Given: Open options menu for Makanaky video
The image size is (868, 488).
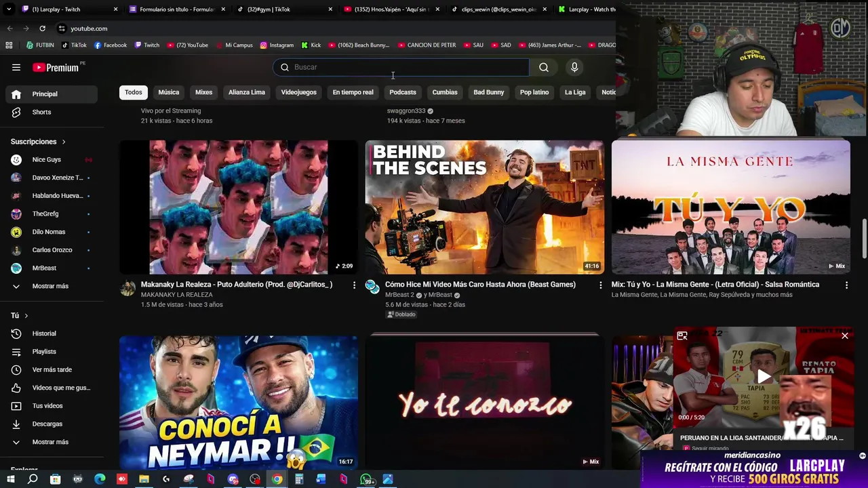Looking at the screenshot, I should pos(354,285).
